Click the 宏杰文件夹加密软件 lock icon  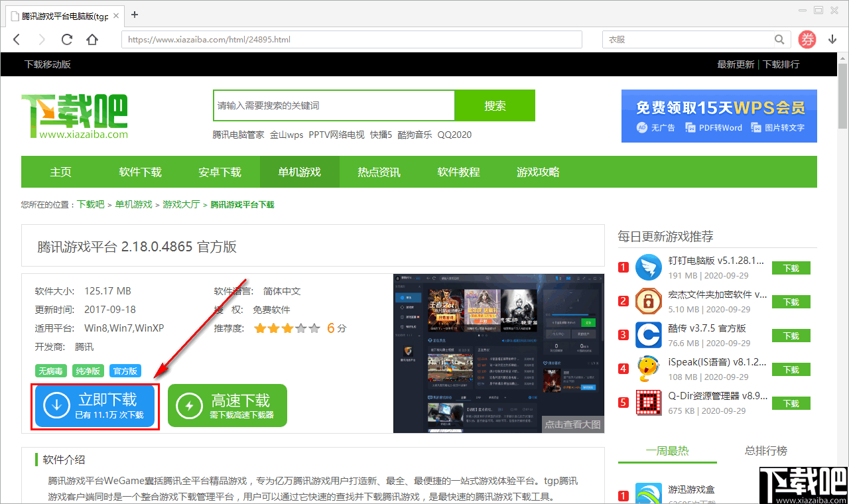(648, 302)
